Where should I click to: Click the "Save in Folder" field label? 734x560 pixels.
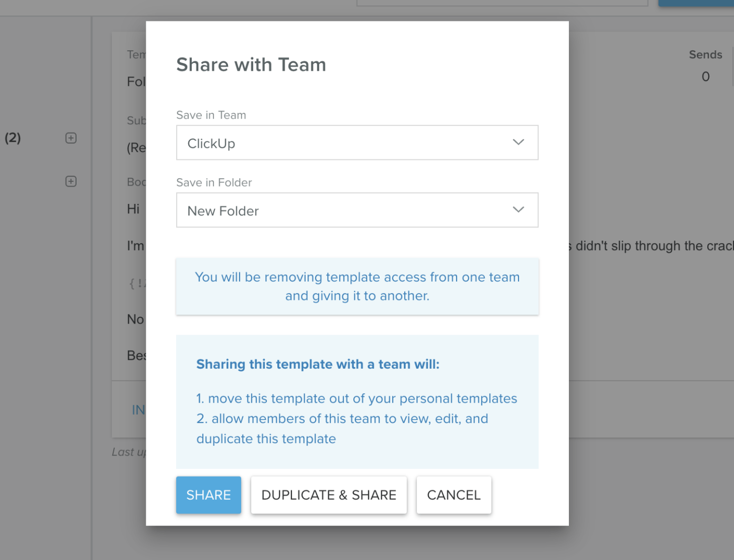tap(214, 182)
